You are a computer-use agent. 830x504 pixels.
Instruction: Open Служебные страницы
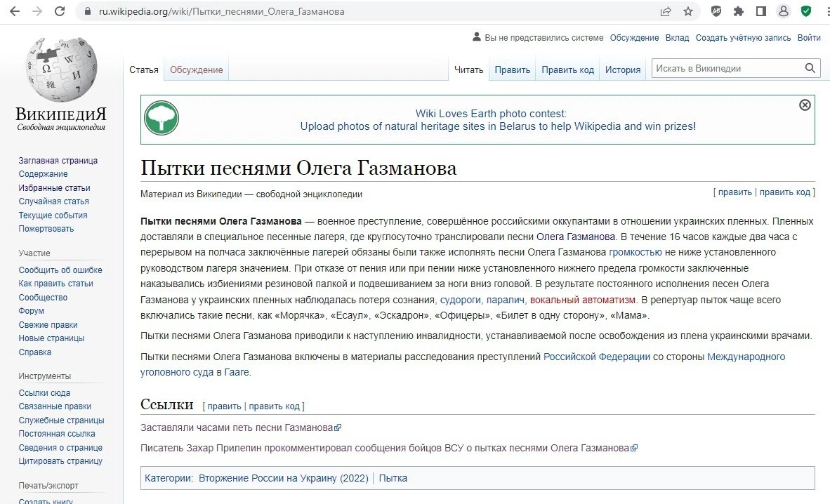pyautogui.click(x=61, y=420)
